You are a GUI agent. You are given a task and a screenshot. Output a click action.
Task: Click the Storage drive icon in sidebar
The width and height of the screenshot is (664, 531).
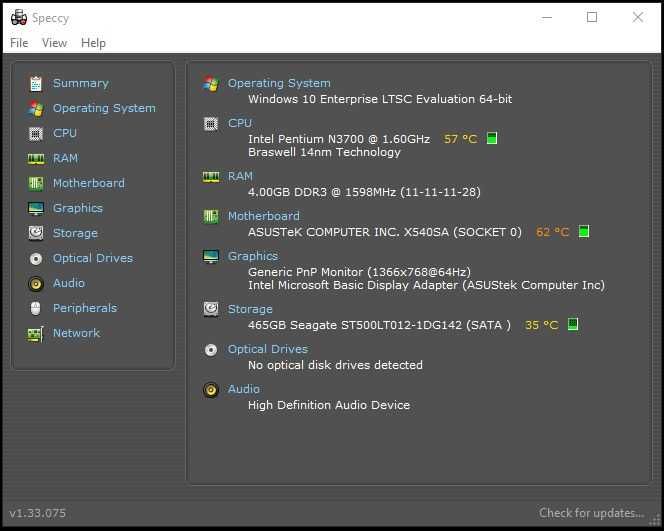[x=36, y=233]
